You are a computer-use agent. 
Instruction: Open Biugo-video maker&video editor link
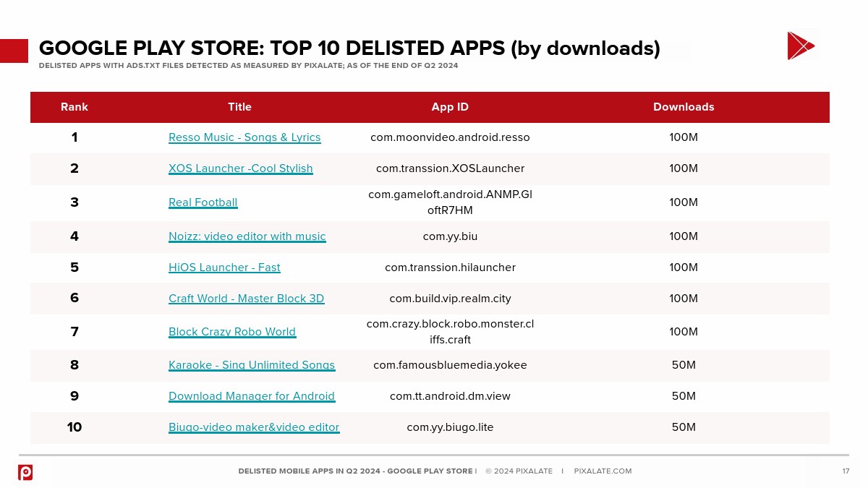pos(253,427)
